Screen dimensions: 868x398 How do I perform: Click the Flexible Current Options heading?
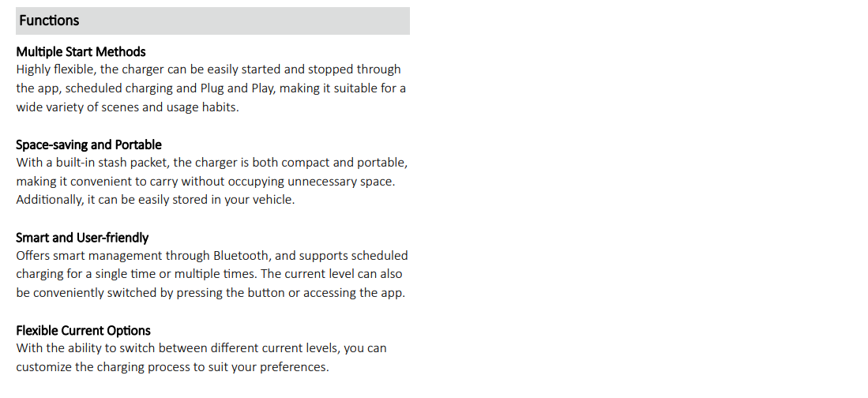pyautogui.click(x=83, y=330)
